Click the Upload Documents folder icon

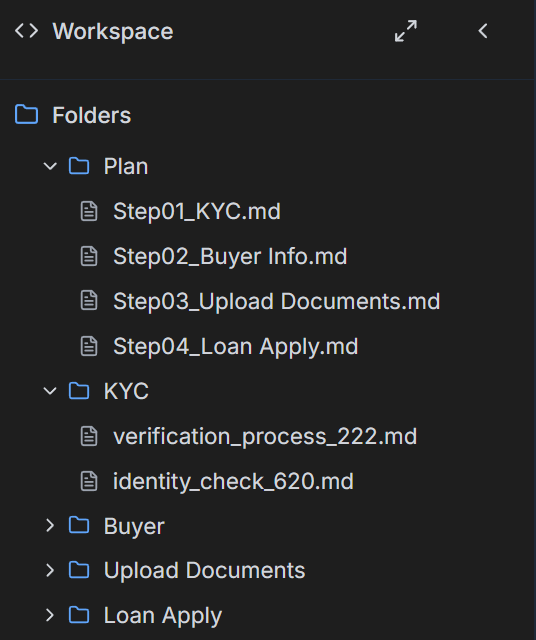(x=79, y=570)
